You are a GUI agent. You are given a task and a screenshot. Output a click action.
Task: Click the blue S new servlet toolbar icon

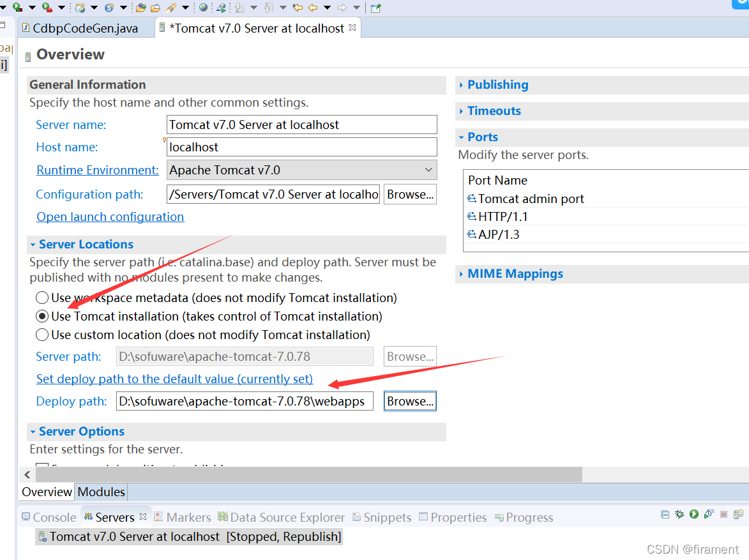pos(109,8)
